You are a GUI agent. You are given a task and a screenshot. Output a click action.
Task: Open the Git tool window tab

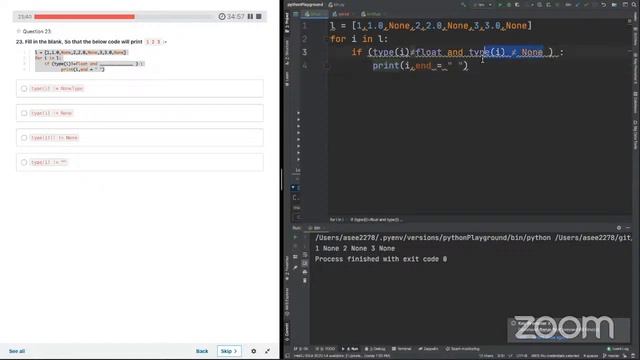point(301,349)
